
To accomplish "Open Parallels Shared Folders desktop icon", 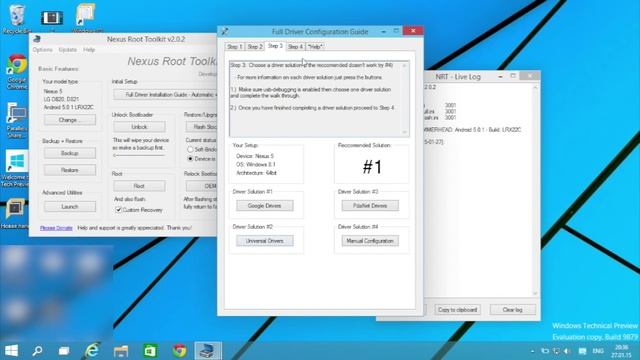I will click(16, 120).
